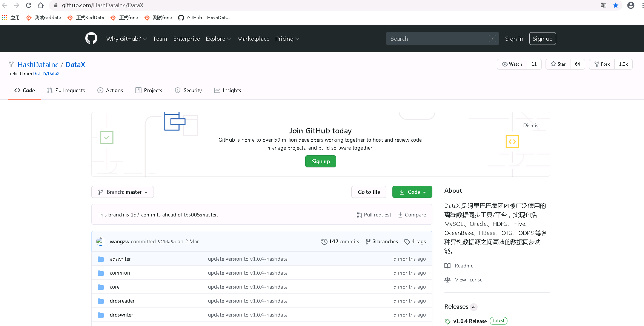The image size is (644, 326).
Task: Click the common folder icon
Action: (x=101, y=273)
